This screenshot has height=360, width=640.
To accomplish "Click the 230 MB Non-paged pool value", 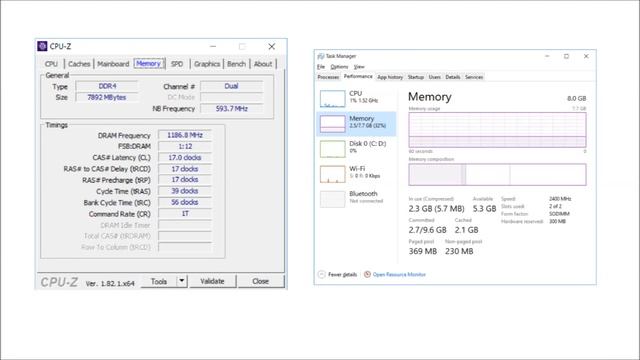I will (459, 251).
